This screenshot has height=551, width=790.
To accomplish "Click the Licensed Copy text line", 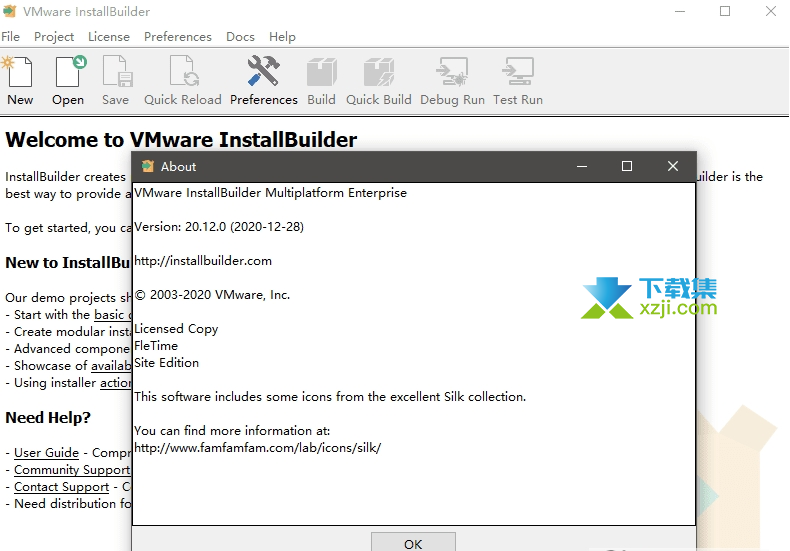I will point(176,329).
